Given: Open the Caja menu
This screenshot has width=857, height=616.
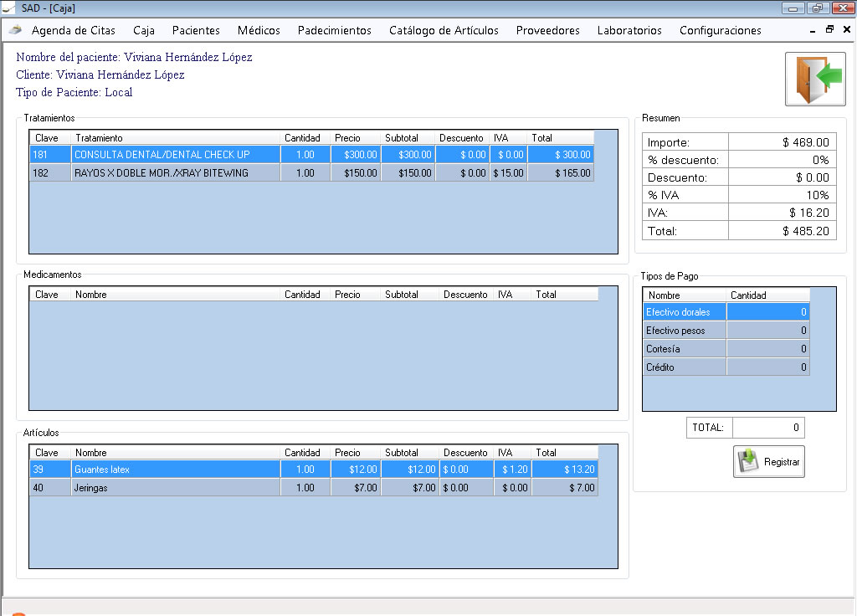Looking at the screenshot, I should point(144,31).
